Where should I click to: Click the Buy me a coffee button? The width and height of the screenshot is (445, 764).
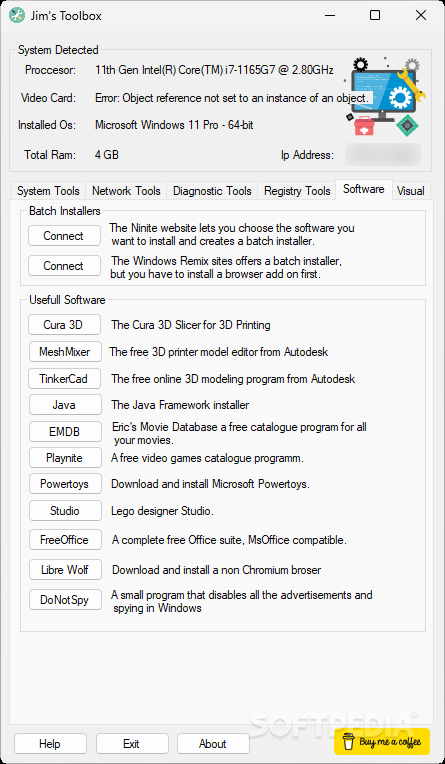pyautogui.click(x=382, y=742)
